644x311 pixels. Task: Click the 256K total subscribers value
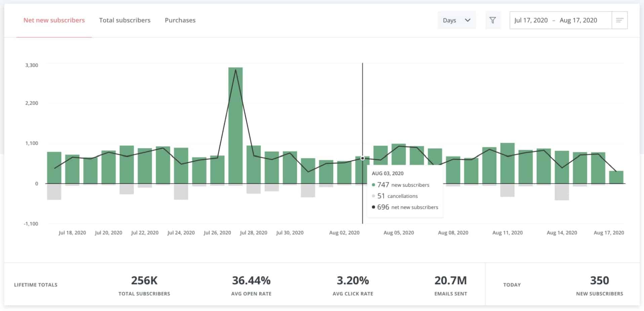click(144, 280)
